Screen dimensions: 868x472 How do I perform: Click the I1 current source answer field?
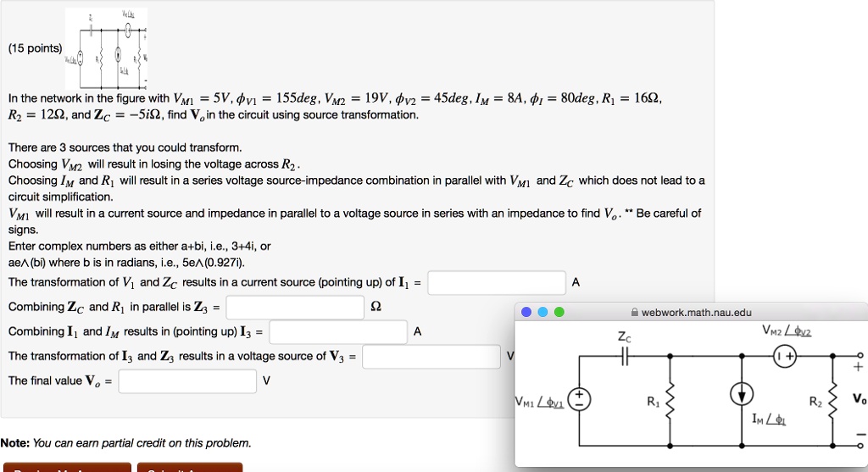click(497, 283)
